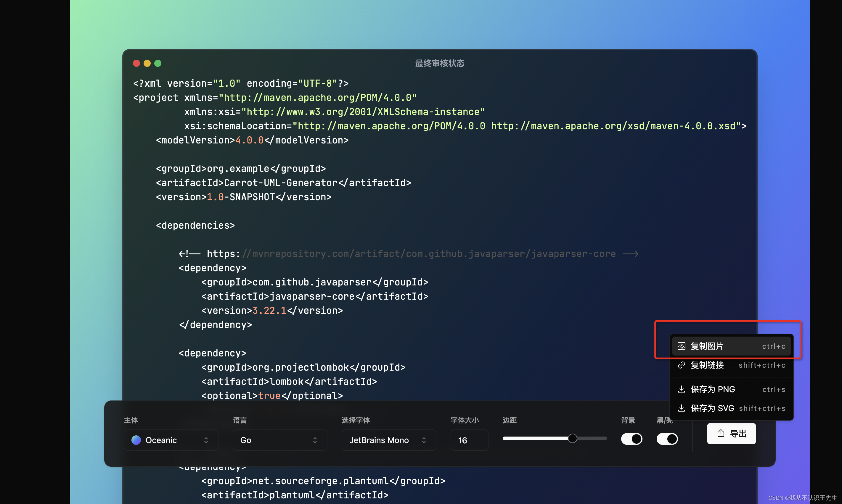Open the Go language dropdown
This screenshot has height=504, width=842.
click(x=279, y=440)
